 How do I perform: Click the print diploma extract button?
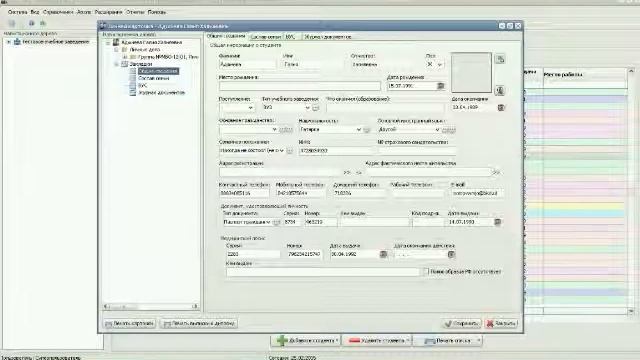[x=199, y=324]
